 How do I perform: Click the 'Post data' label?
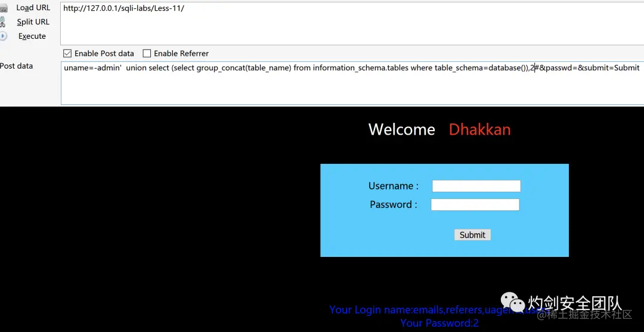17,66
